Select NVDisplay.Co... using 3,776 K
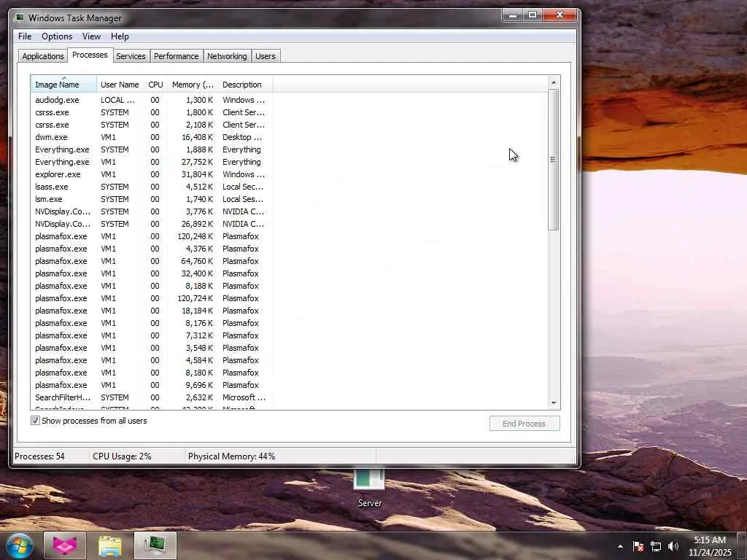Screen dimensions: 747x560 [x=152, y=211]
